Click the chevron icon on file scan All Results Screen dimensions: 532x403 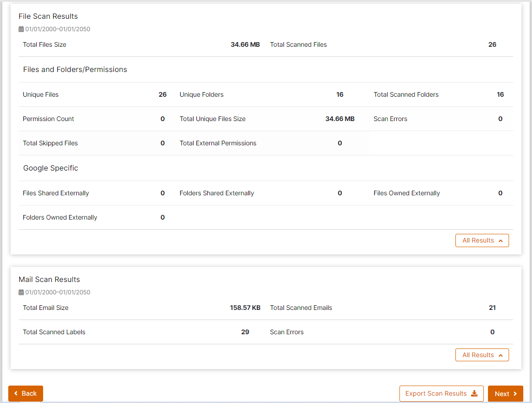tap(500, 240)
